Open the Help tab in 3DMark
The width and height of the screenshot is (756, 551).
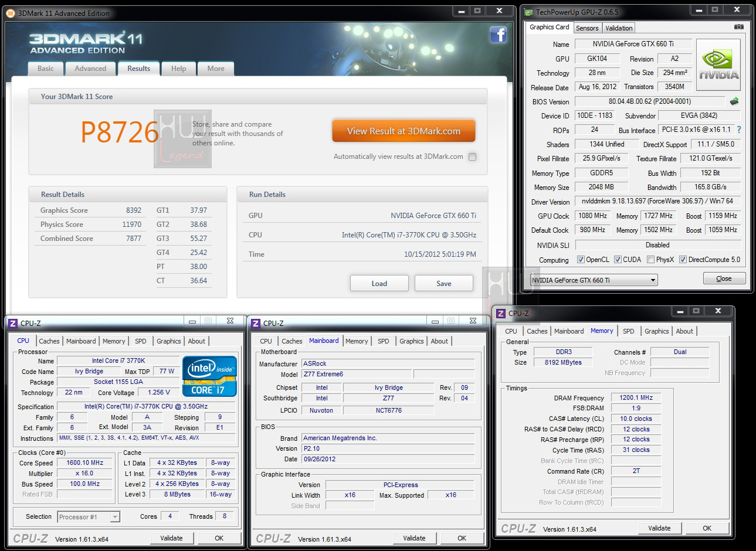[x=179, y=69]
